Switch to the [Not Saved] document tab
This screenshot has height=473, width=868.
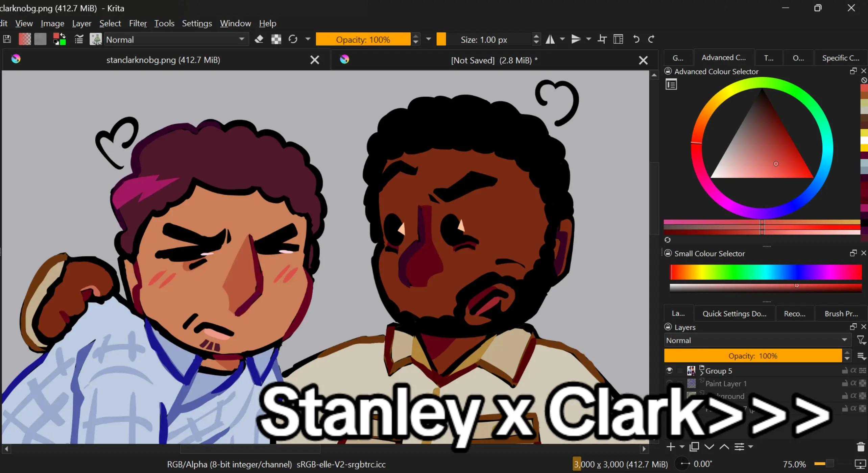(x=494, y=60)
